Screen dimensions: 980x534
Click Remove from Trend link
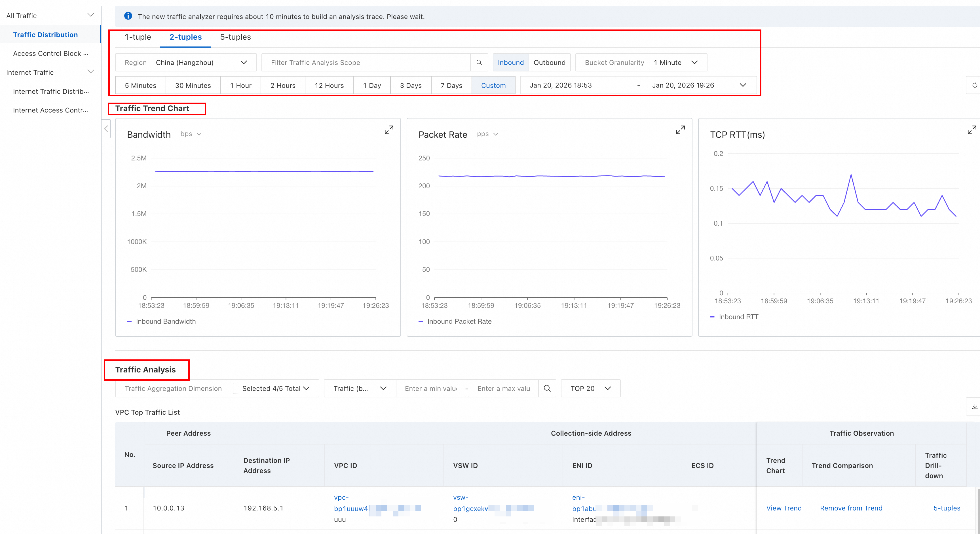(x=851, y=508)
